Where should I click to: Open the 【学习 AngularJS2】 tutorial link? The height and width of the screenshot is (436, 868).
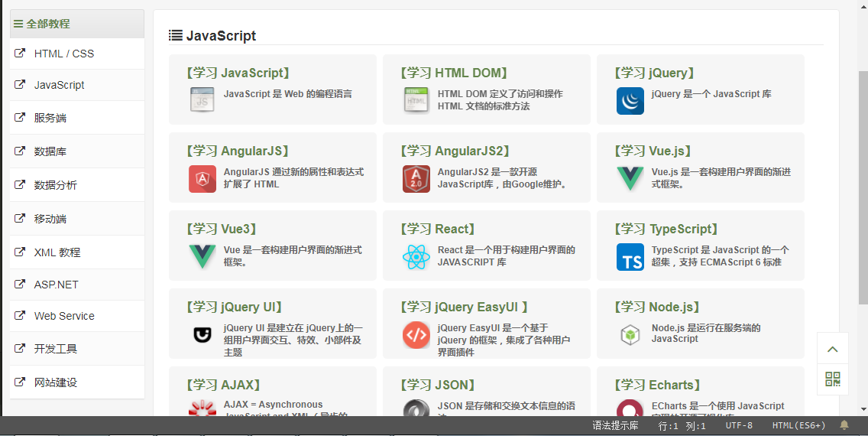455,151
